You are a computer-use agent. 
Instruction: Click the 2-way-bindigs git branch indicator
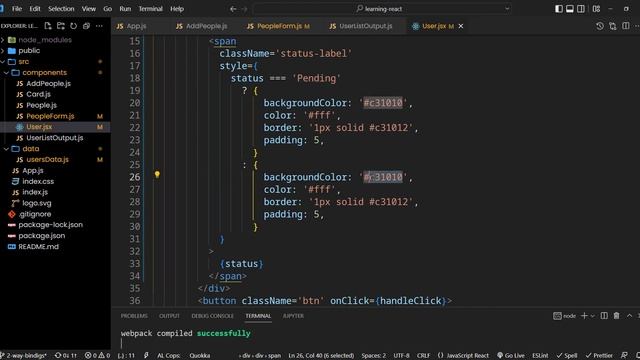pos(24,356)
